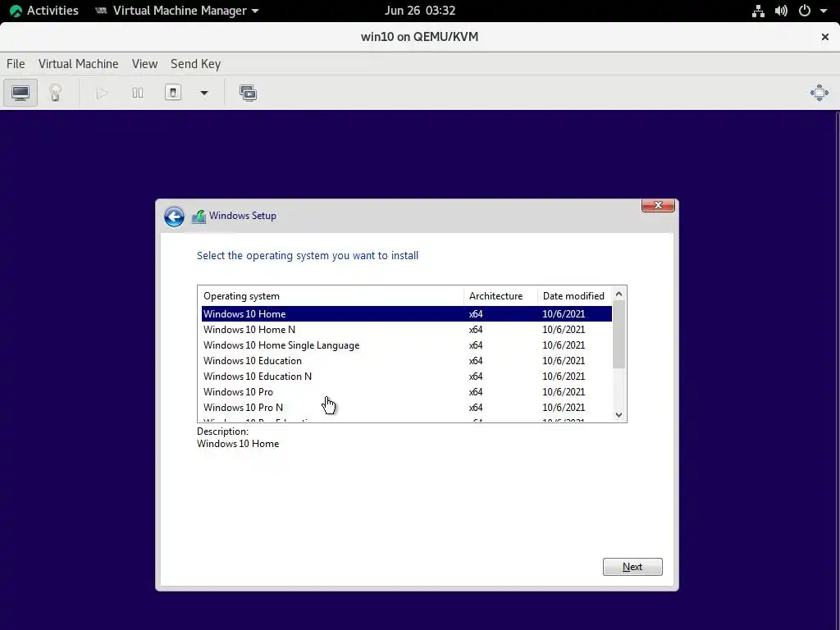Image resolution: width=840 pixels, height=630 pixels.
Task: Click the volume tray icon
Action: pos(781,11)
